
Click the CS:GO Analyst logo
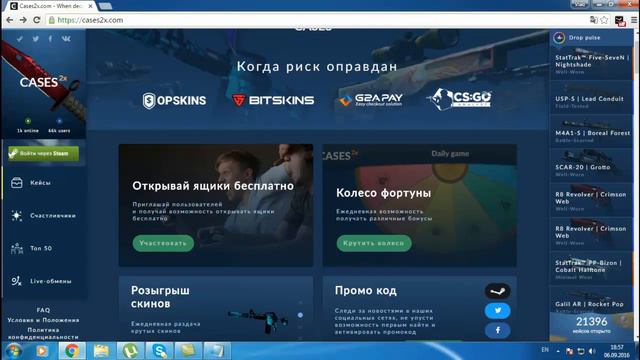click(x=459, y=99)
